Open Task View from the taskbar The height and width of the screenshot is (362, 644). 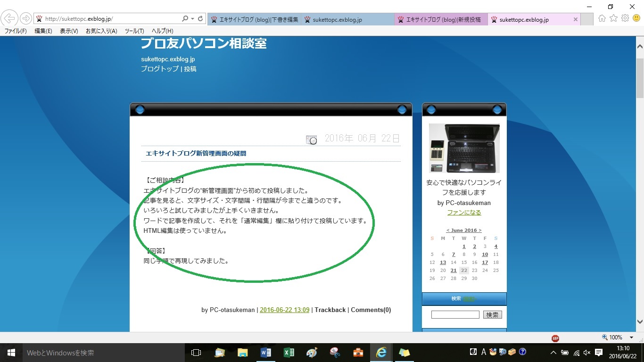pyautogui.click(x=196, y=353)
